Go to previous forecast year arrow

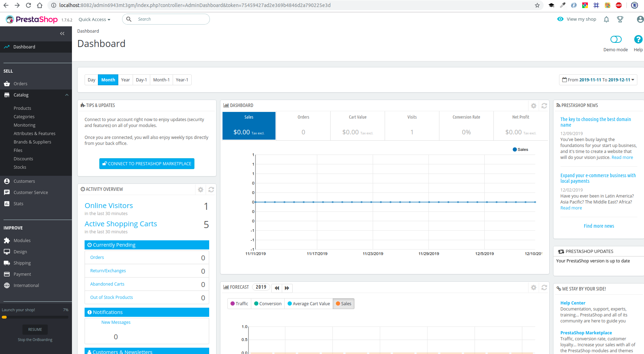[x=277, y=288]
